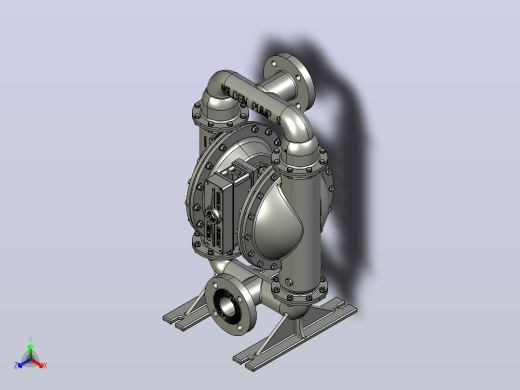Select the front inlet flange of pump
This screenshot has width=520, height=390.
[x=230, y=305]
